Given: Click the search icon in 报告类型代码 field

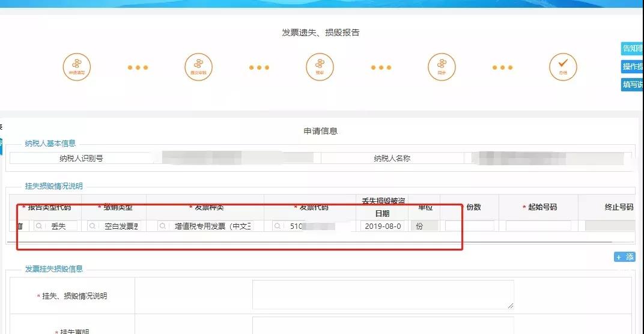Looking at the screenshot, I should click(x=39, y=226).
